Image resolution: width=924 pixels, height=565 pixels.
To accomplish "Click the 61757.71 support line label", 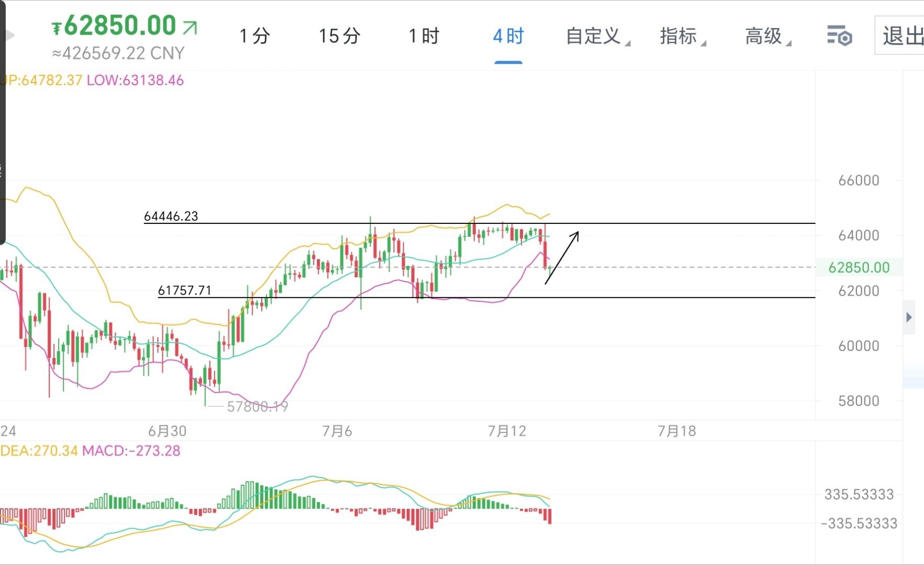I will tap(184, 290).
